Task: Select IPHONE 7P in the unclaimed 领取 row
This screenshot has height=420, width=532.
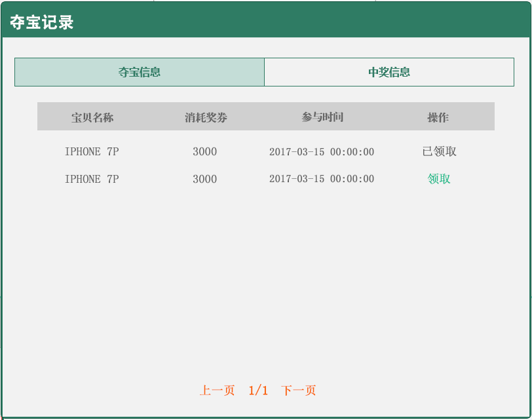Action: (x=92, y=180)
